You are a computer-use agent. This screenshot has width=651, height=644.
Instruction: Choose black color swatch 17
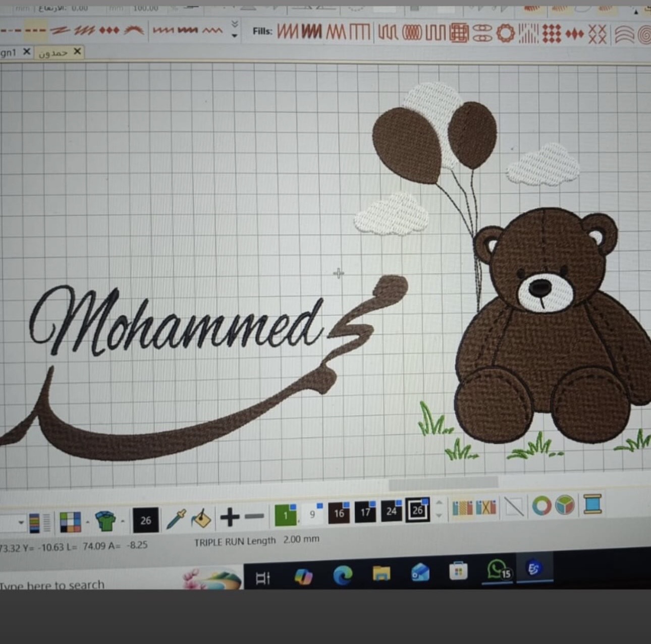click(365, 512)
